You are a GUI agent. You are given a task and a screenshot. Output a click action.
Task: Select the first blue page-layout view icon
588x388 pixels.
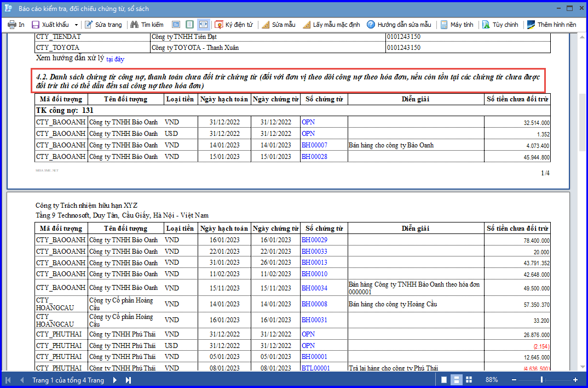pyautogui.click(x=176, y=25)
